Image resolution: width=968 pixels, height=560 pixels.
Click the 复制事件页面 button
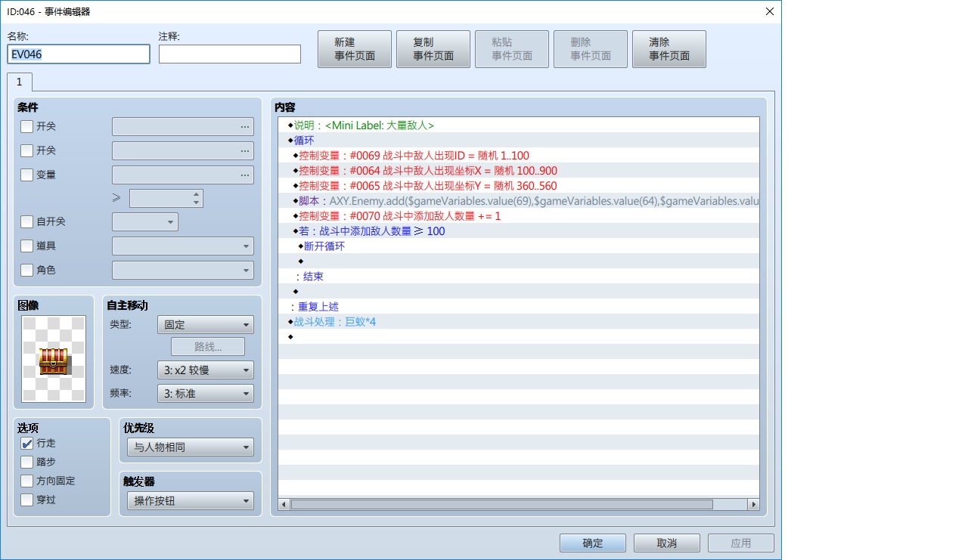click(x=433, y=49)
